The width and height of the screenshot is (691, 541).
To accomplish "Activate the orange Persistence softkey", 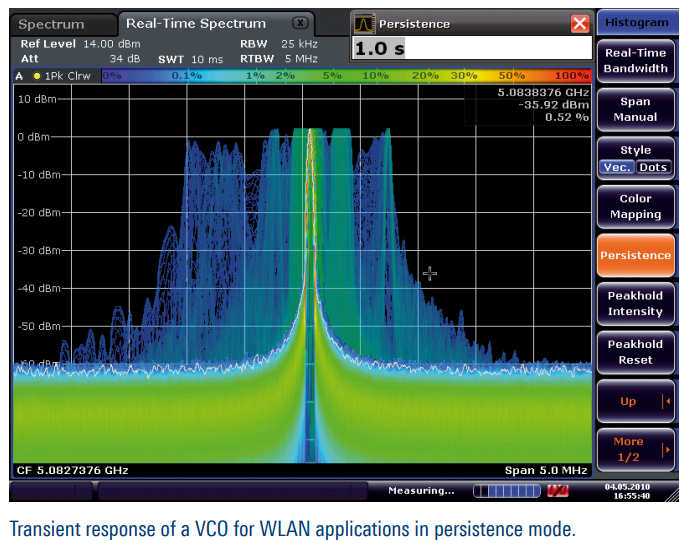I will click(635, 256).
